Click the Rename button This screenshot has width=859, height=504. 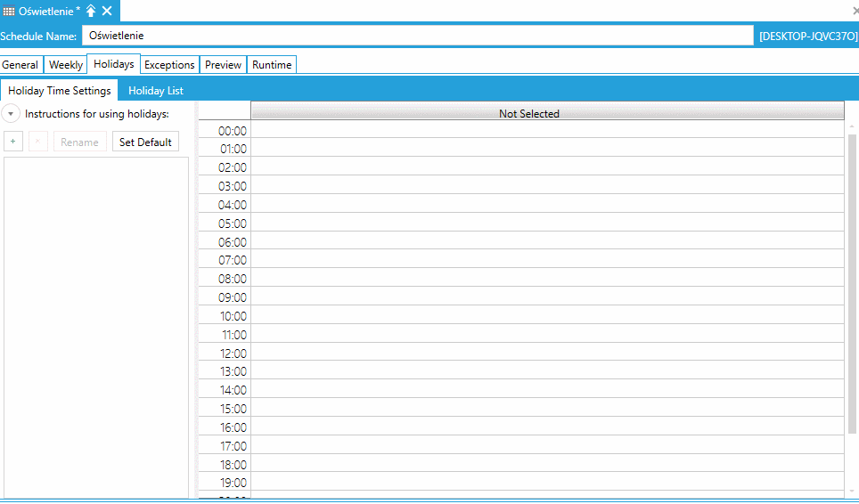(80, 142)
